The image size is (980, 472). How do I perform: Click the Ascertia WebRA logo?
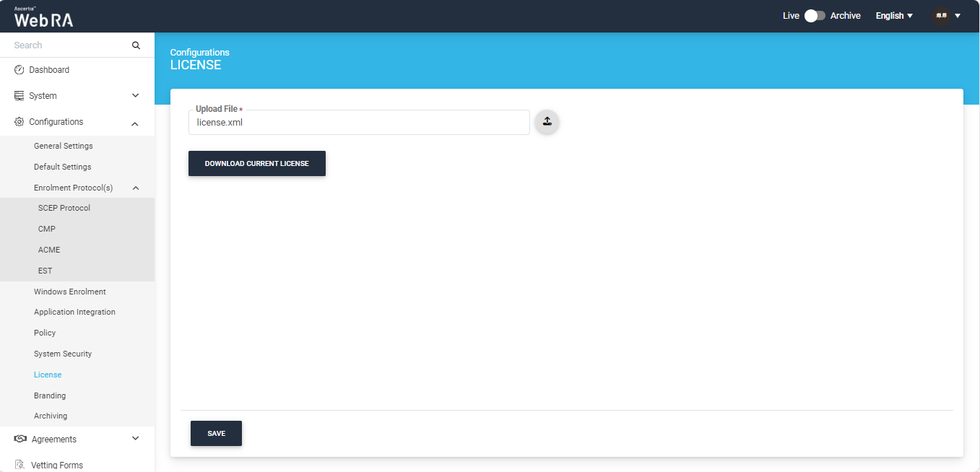(43, 17)
